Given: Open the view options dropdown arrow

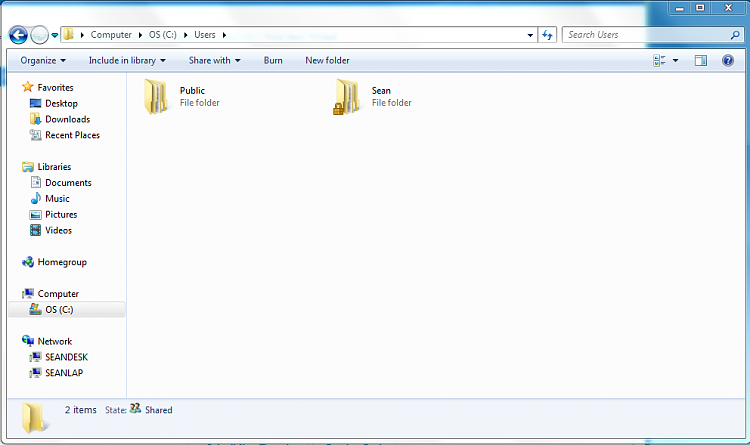Looking at the screenshot, I should coord(675,60).
